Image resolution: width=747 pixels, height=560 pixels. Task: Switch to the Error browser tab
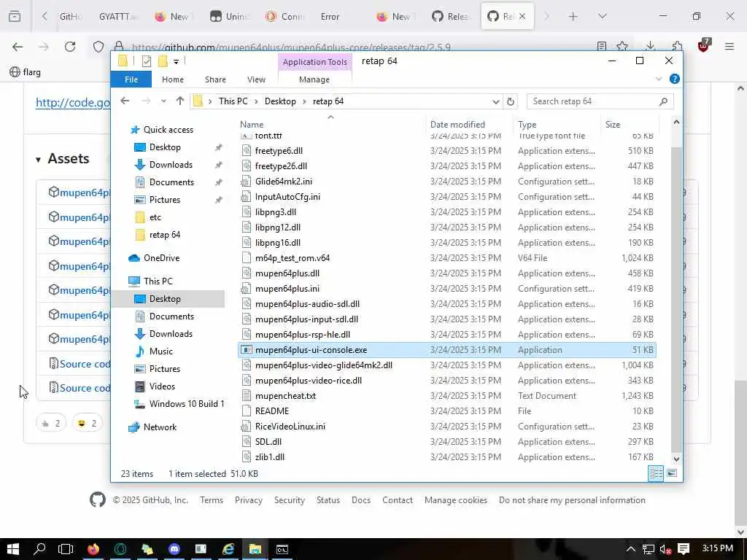(x=330, y=17)
